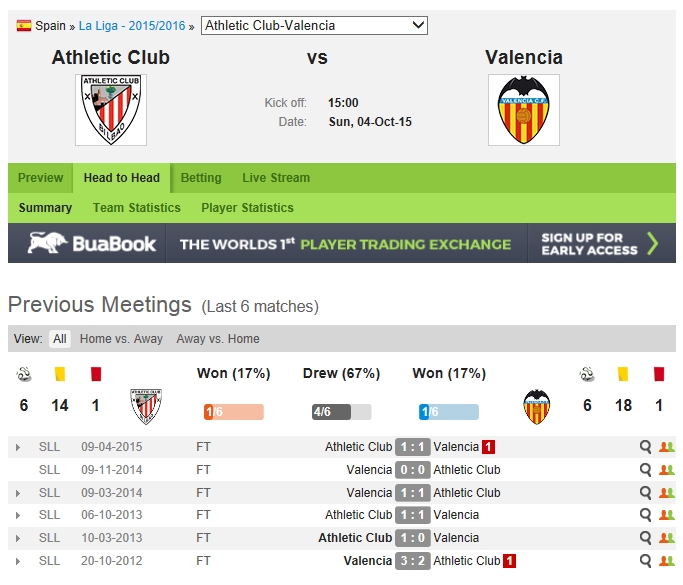Click the Athletic Club 1/6 wins bar
The width and height of the screenshot is (683, 585).
click(x=233, y=412)
